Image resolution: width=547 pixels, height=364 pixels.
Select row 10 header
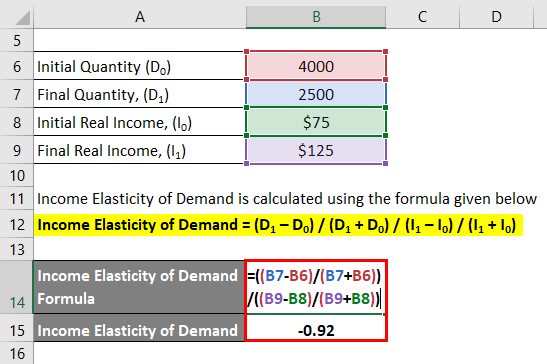tap(17, 176)
